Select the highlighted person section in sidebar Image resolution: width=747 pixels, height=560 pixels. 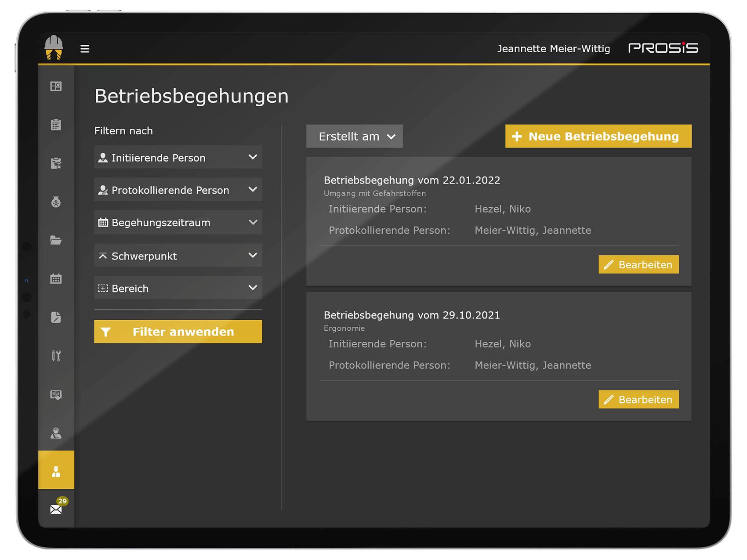pos(56,470)
